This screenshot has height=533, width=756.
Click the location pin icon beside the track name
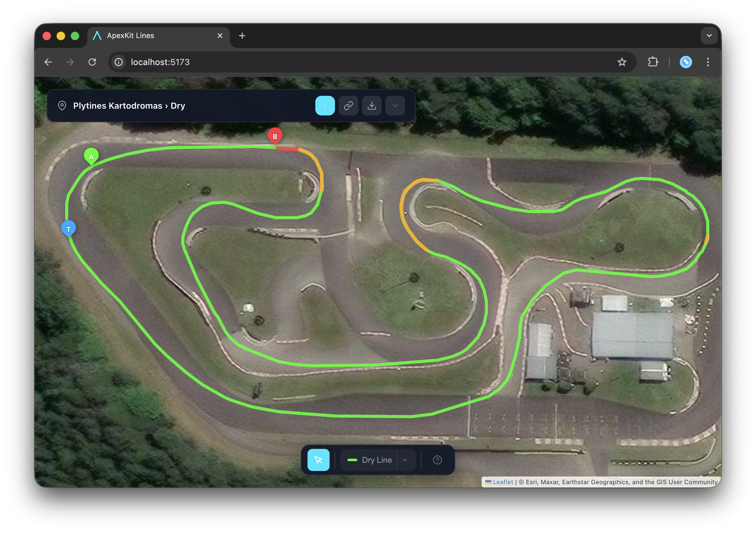click(62, 106)
